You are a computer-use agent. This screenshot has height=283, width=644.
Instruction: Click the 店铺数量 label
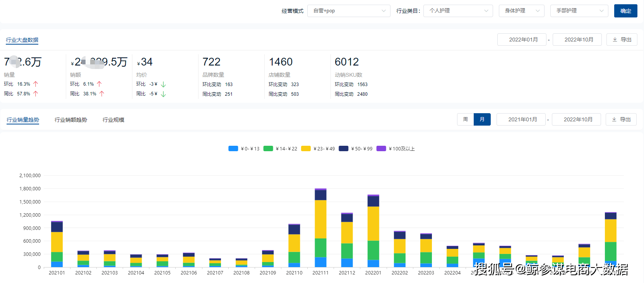pos(279,75)
